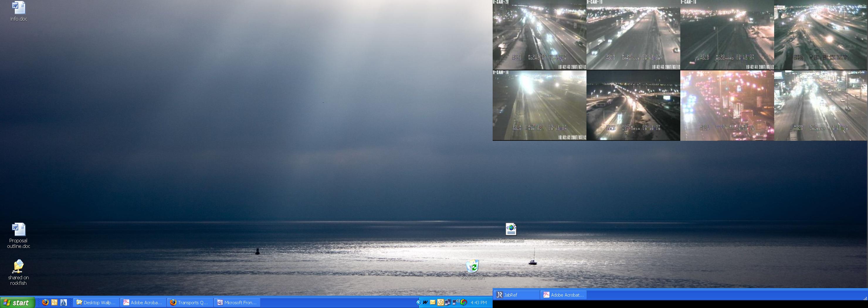Viewport: 868px width, 308px height.
Task: Switch to the Desktop Wallp... taskbar window
Action: tap(96, 302)
